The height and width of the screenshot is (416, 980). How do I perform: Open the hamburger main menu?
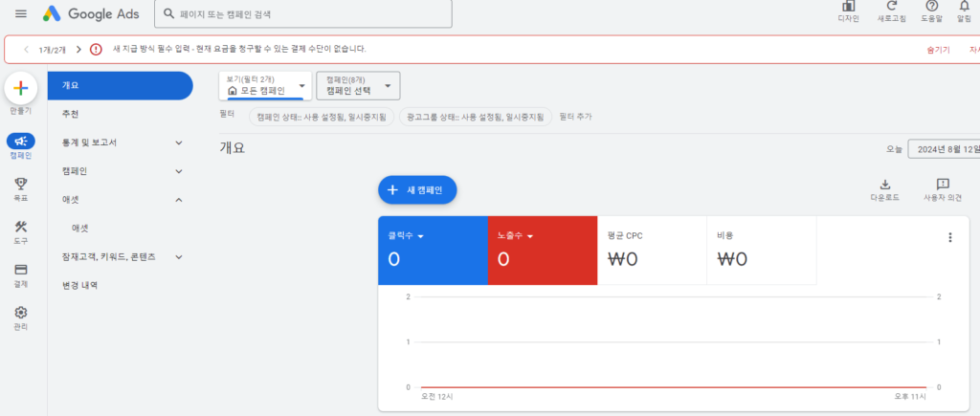point(21,13)
